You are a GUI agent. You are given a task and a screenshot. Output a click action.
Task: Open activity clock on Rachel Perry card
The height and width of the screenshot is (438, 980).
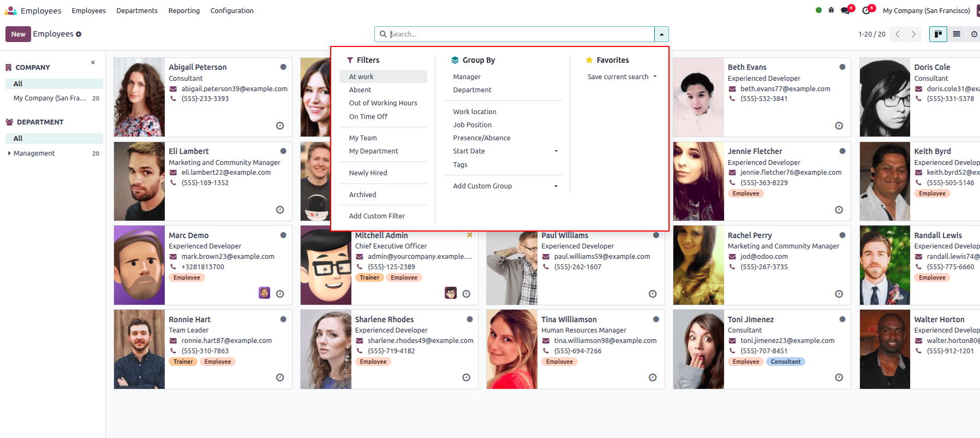pos(839,294)
